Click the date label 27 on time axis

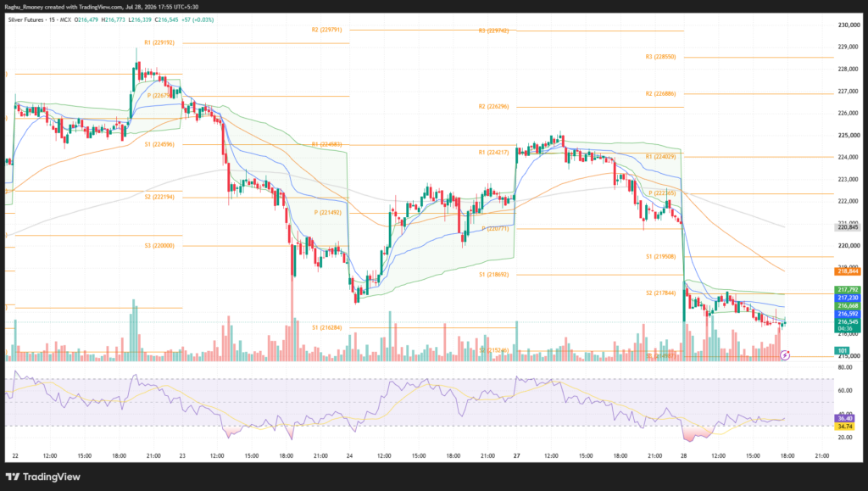pyautogui.click(x=516, y=456)
